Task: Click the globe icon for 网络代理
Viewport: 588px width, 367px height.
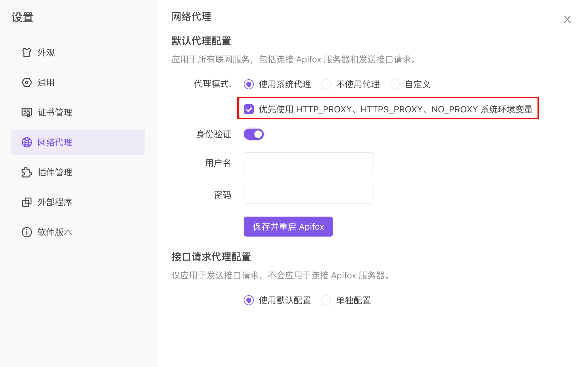Action: click(x=27, y=142)
